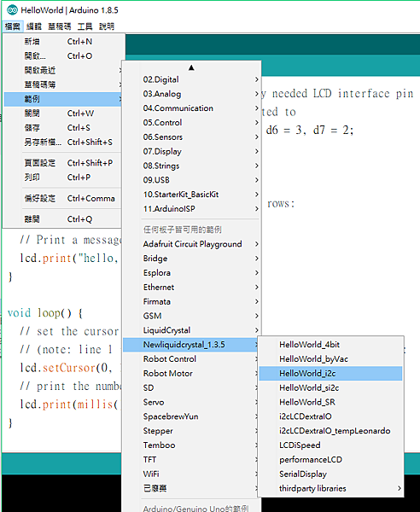Open the 已廢棄 (Retired) examples entry

(192, 488)
